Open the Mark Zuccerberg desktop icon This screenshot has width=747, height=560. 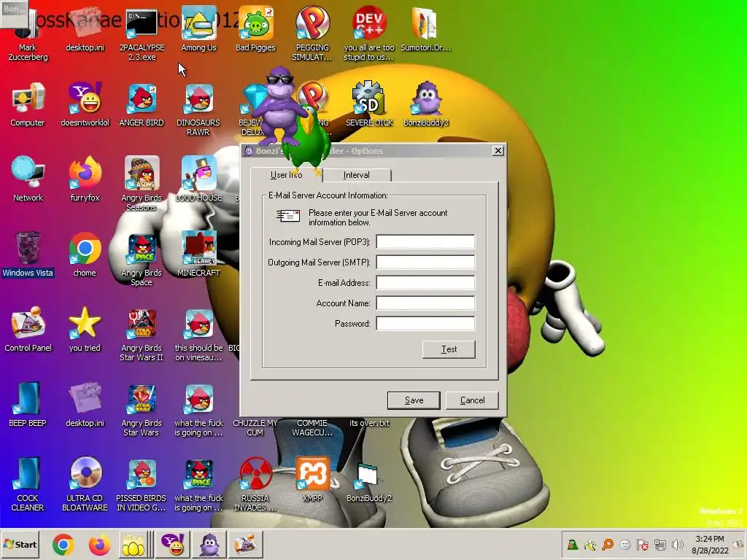[x=28, y=34]
